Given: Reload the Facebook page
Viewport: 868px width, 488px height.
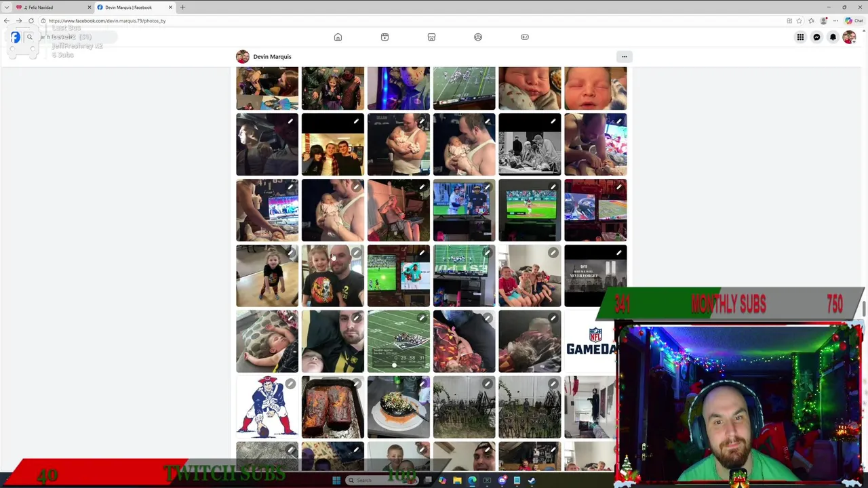Looking at the screenshot, I should pyautogui.click(x=31, y=21).
